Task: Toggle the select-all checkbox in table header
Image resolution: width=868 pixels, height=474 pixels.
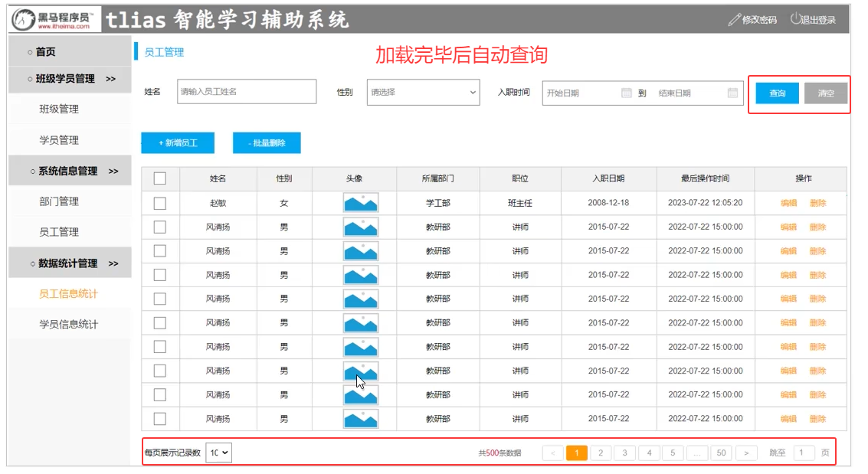Action: [x=160, y=178]
